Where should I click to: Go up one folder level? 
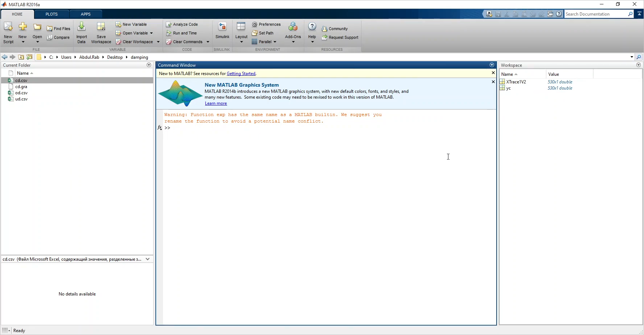pos(21,57)
